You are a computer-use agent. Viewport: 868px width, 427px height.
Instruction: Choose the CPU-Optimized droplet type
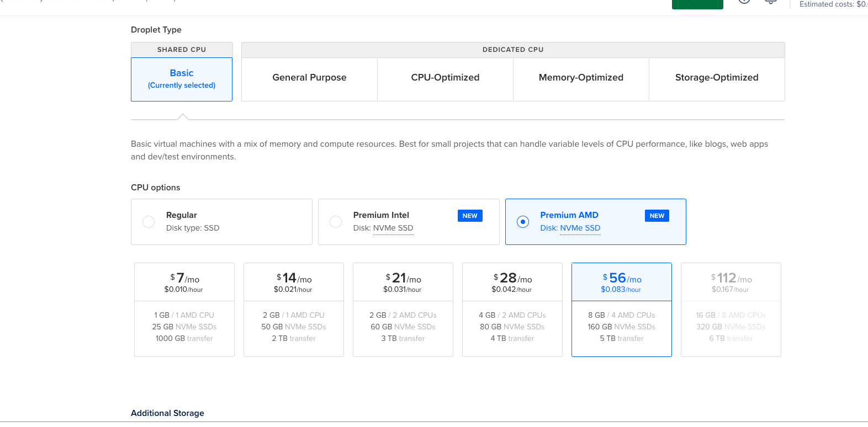point(445,79)
